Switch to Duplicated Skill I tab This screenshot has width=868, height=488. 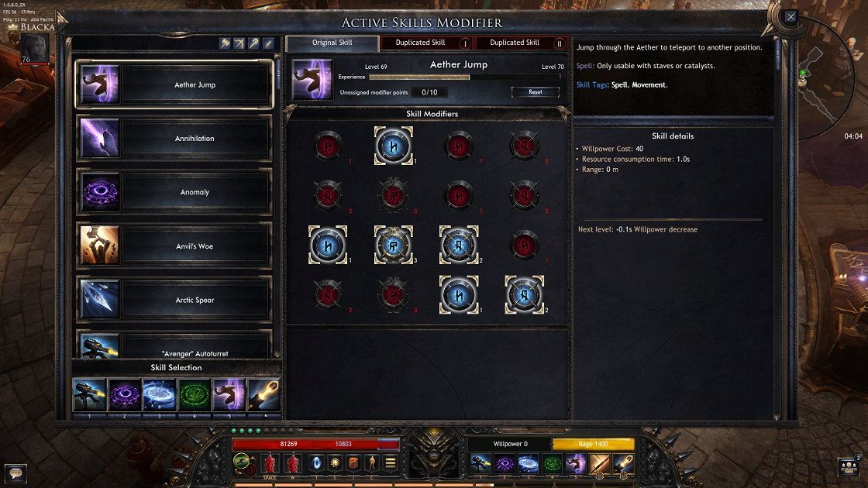point(427,43)
